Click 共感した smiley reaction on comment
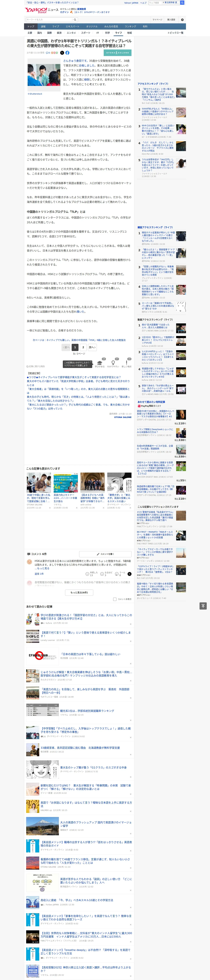Viewport: 210px width, 980px height. (x=91, y=574)
